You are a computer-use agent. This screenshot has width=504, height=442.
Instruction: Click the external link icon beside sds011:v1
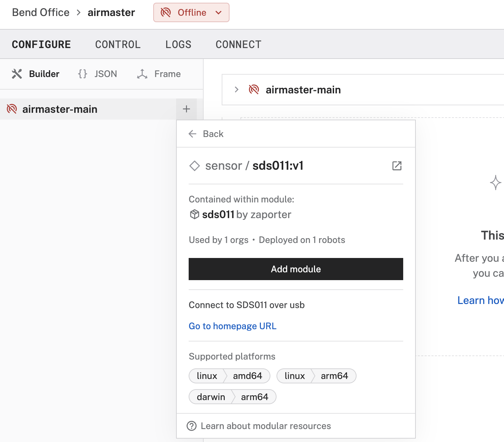[x=396, y=166]
